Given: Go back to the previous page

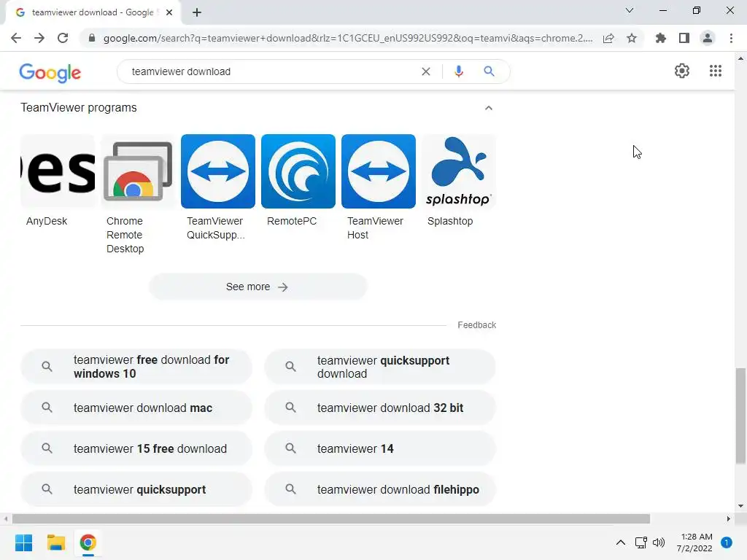Looking at the screenshot, I should [16, 38].
